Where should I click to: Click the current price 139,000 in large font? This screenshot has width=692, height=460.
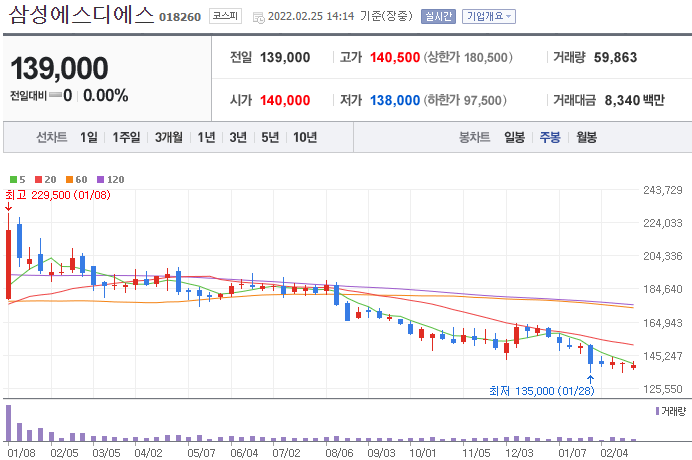coord(59,68)
